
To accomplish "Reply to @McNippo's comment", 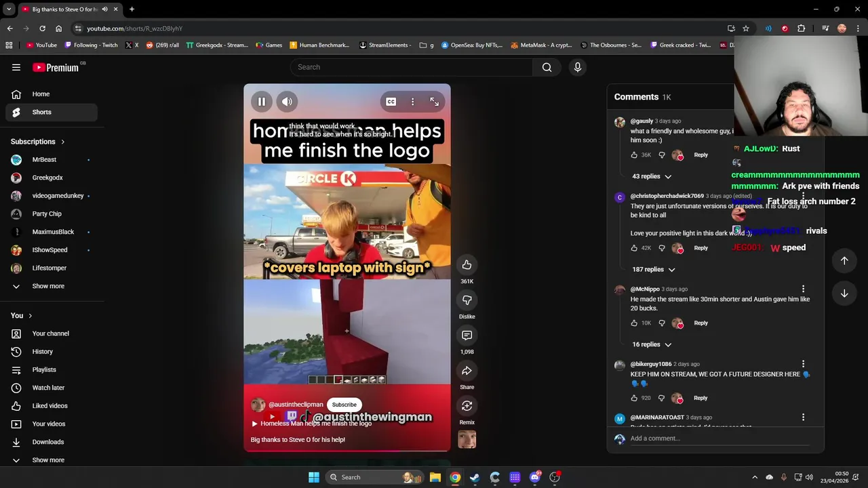I will click(701, 323).
